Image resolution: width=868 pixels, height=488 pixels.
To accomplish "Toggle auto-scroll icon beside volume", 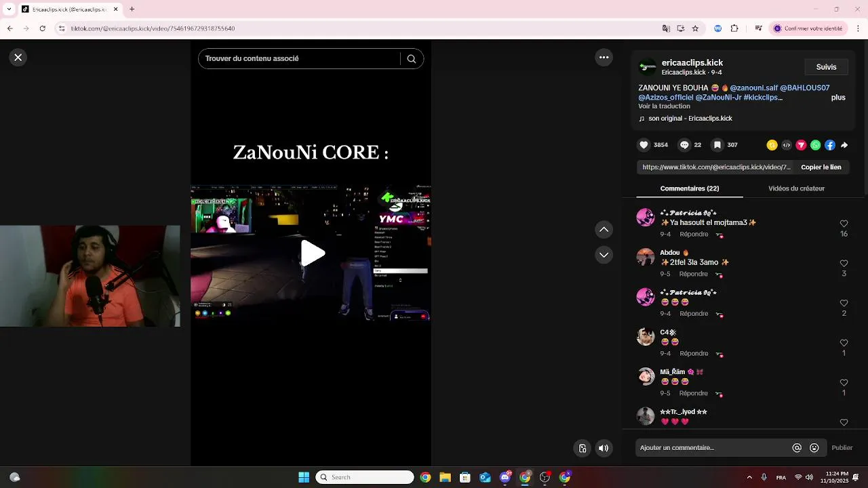I will pos(582,448).
